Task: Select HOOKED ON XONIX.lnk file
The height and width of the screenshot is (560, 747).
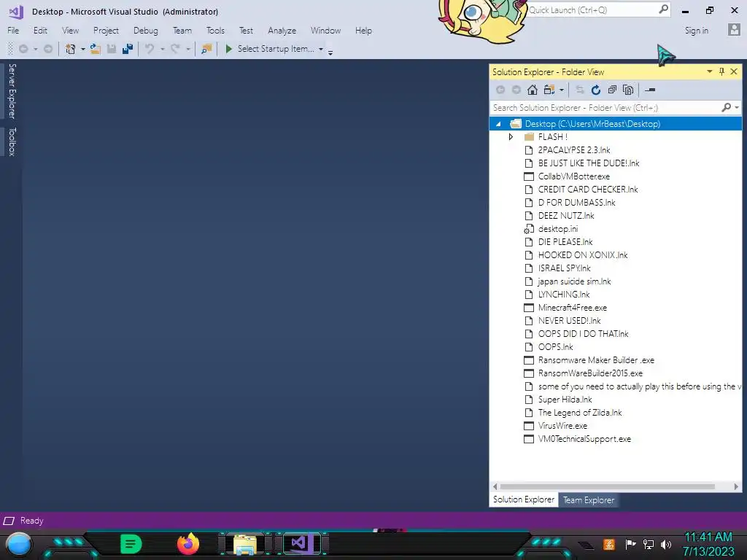Action: (x=583, y=255)
